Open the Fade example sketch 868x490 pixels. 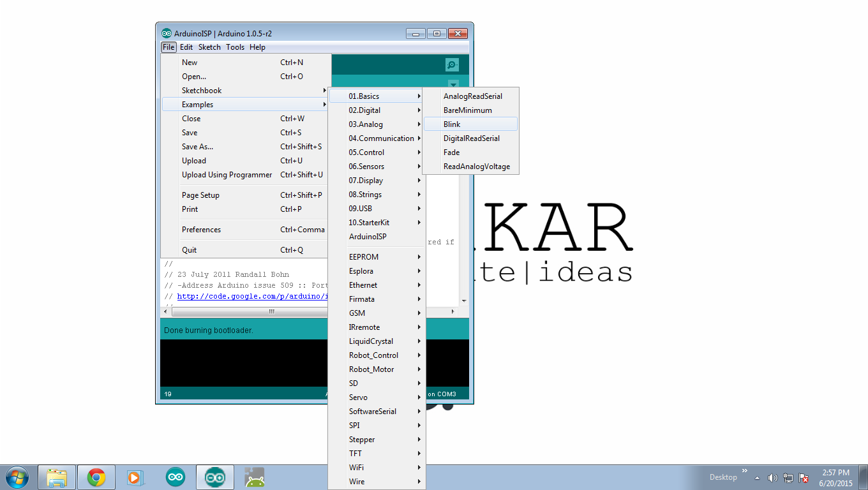tap(471, 152)
